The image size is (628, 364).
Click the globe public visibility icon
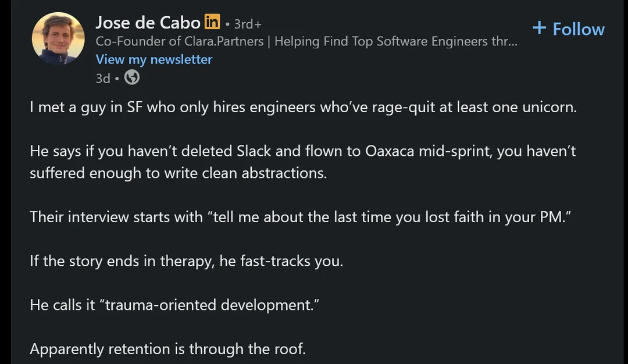tap(132, 77)
